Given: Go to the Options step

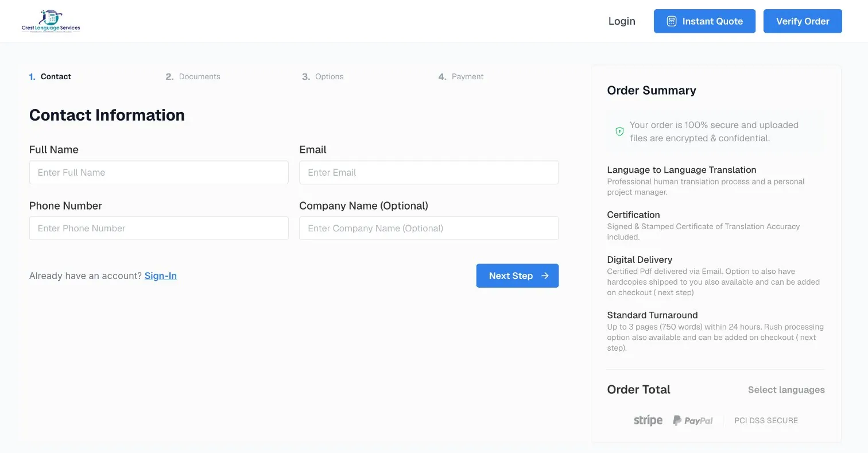Looking at the screenshot, I should pos(323,76).
